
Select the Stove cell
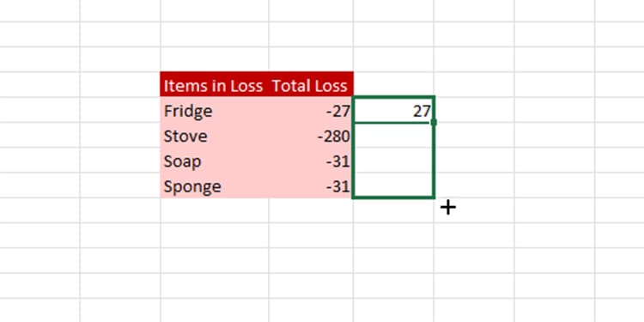(x=215, y=135)
